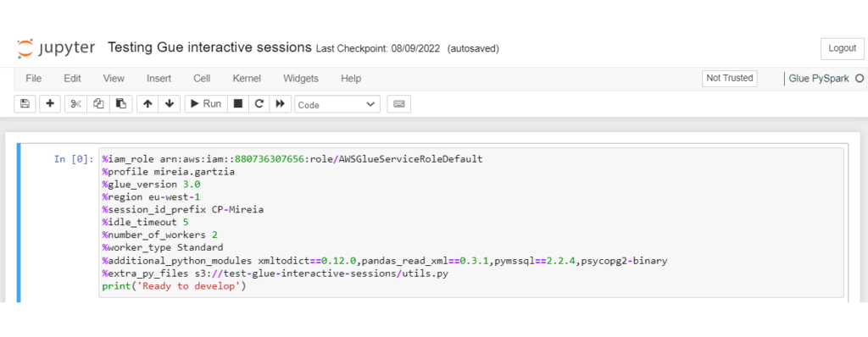Insert a cell below with the plus icon
Viewport: 868px width, 337px height.
50,103
